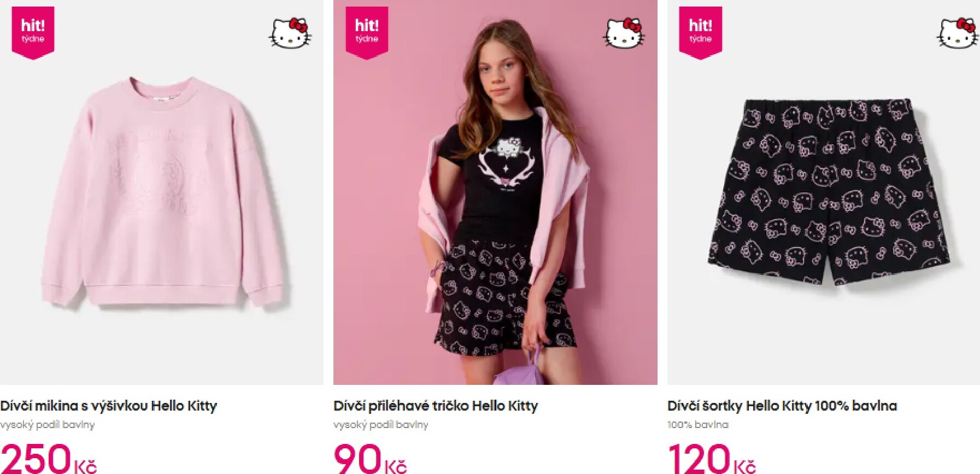Select the 90 Kč price
This screenshot has height=474, width=980.
(371, 458)
